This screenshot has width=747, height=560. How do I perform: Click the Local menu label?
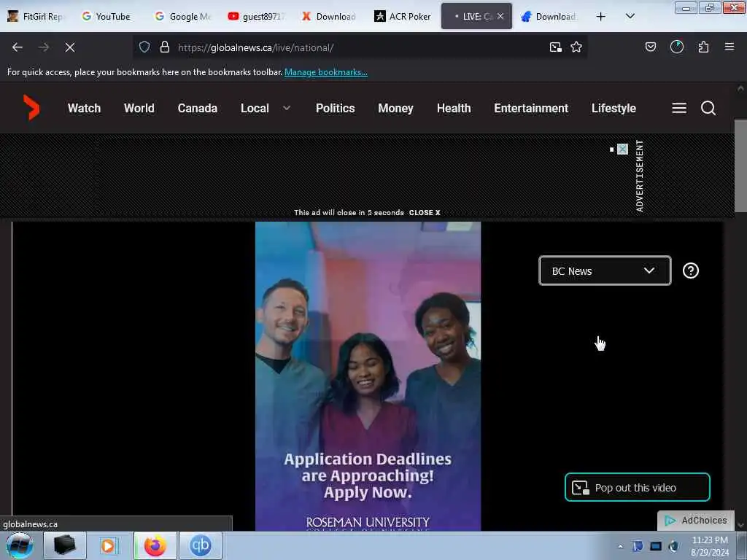tap(255, 108)
